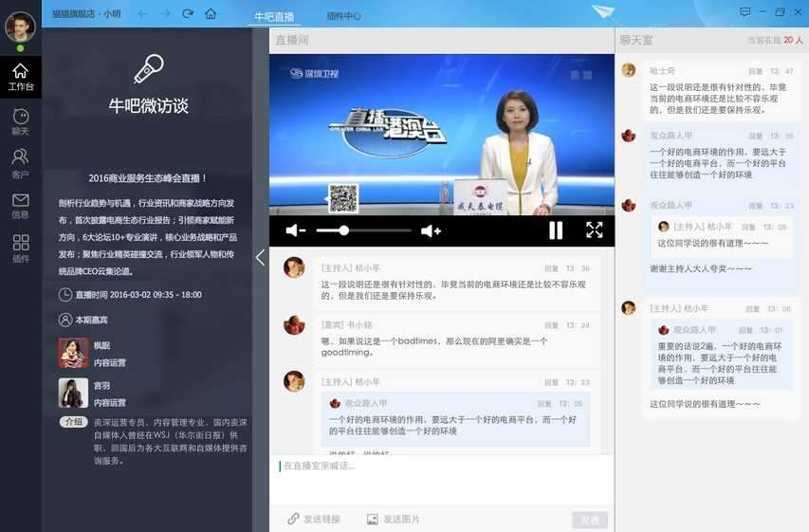Open the 信息 messages section
The image size is (809, 532).
(x=20, y=206)
